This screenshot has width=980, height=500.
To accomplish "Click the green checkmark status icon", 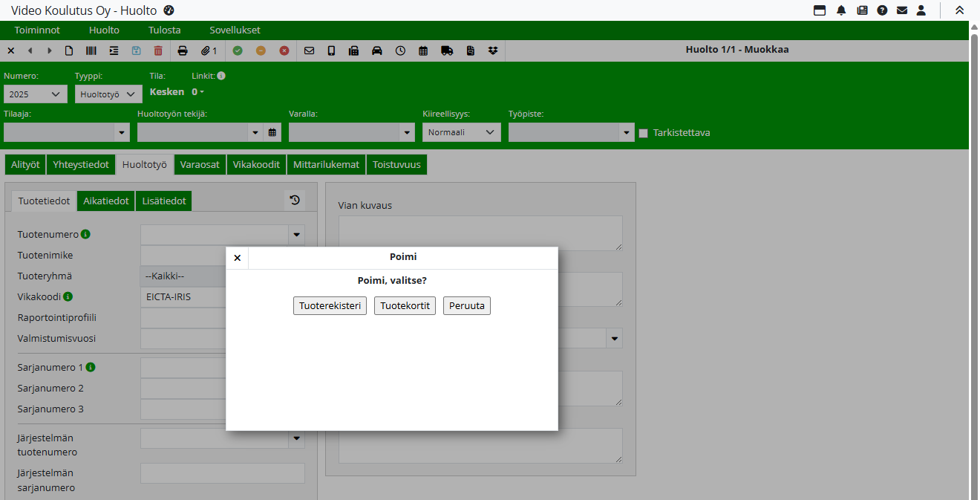I will click(x=238, y=51).
